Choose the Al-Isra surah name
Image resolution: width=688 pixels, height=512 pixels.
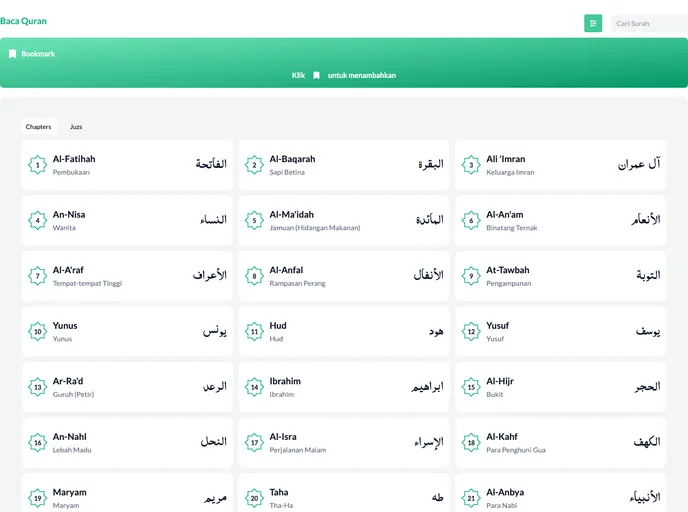(x=283, y=437)
